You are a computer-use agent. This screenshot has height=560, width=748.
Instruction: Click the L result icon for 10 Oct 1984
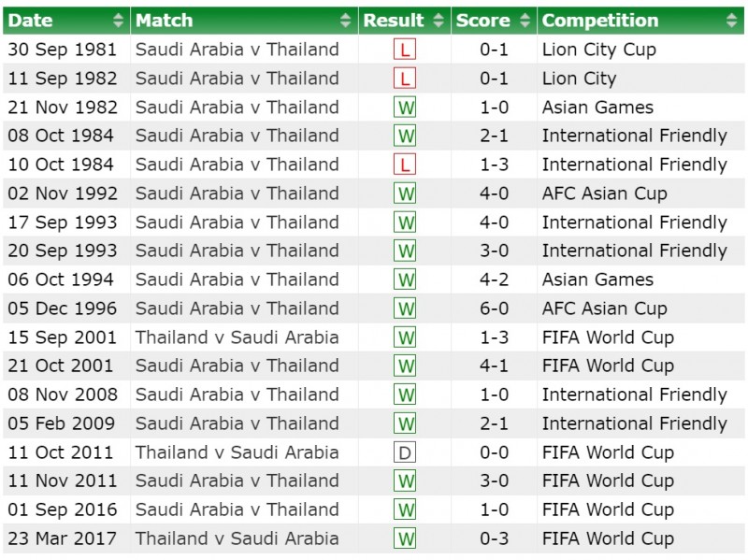(405, 165)
